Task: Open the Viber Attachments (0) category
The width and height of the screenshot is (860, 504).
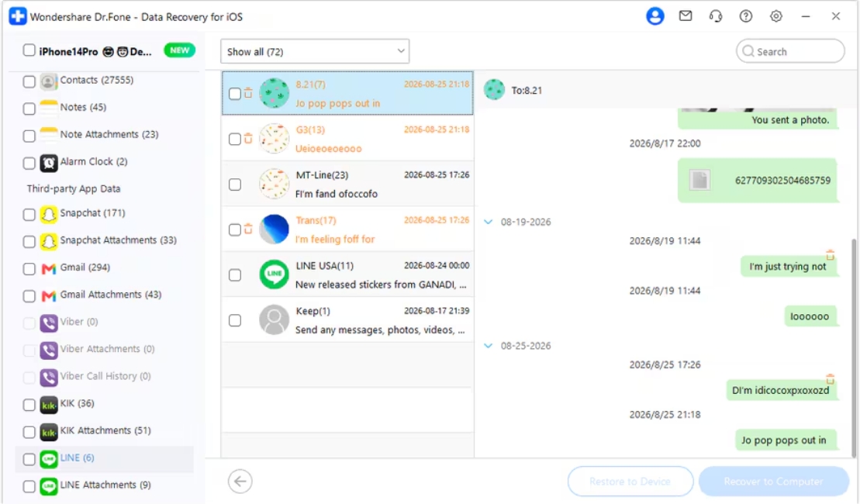Action: [108, 350]
